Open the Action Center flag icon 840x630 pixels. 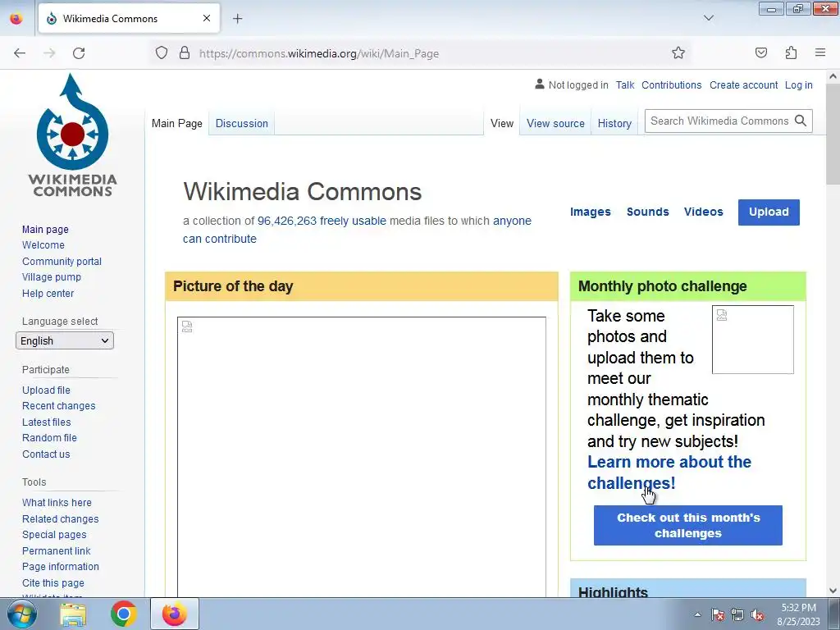[x=718, y=615]
